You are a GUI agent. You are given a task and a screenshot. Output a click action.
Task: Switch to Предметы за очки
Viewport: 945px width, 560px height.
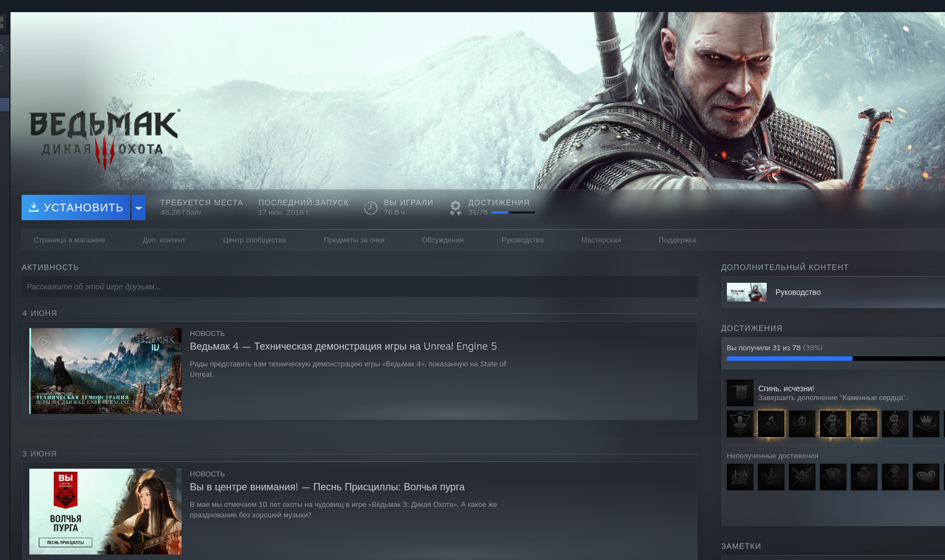click(354, 240)
